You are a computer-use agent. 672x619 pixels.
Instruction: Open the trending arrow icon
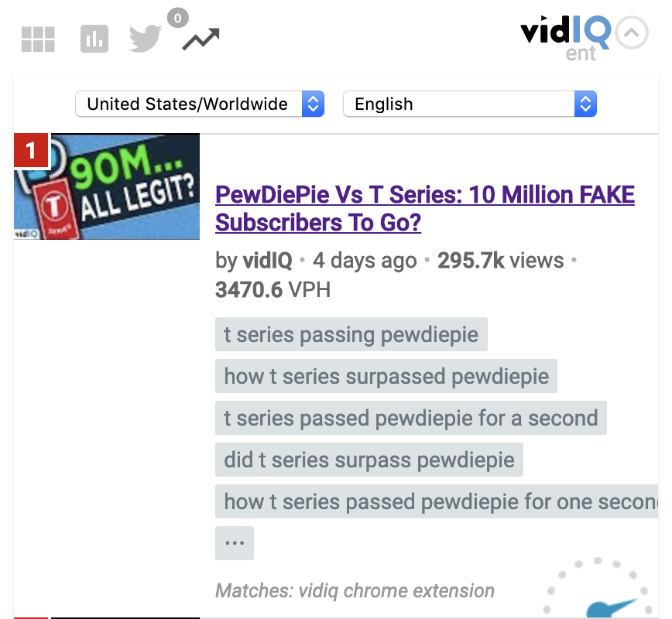[x=201, y=39]
